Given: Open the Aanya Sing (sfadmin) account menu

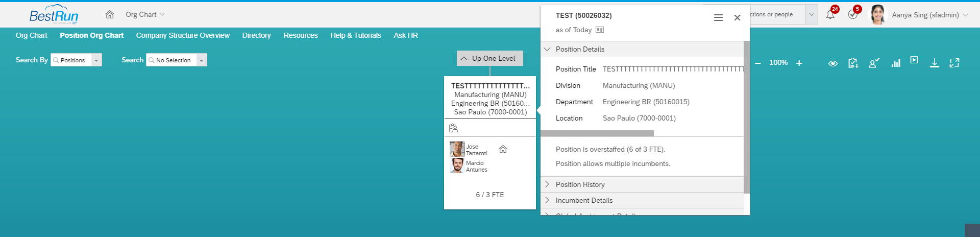Looking at the screenshot, I should point(930,15).
